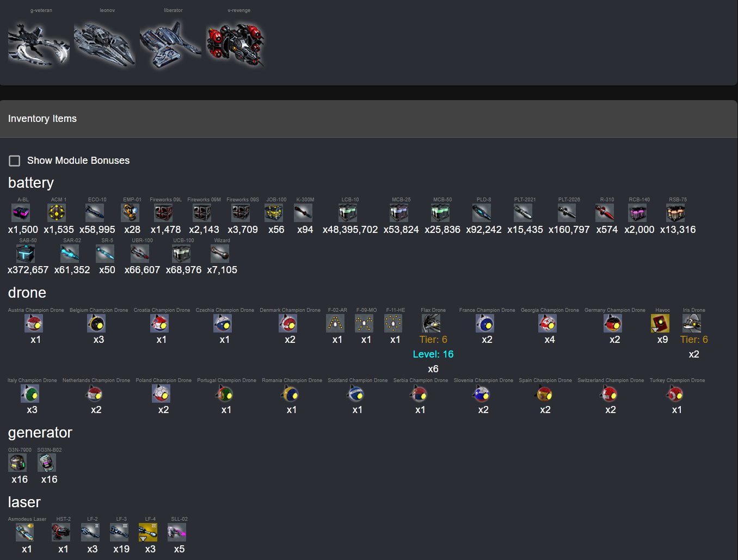Click the RCB-140 ammo icon

click(637, 213)
